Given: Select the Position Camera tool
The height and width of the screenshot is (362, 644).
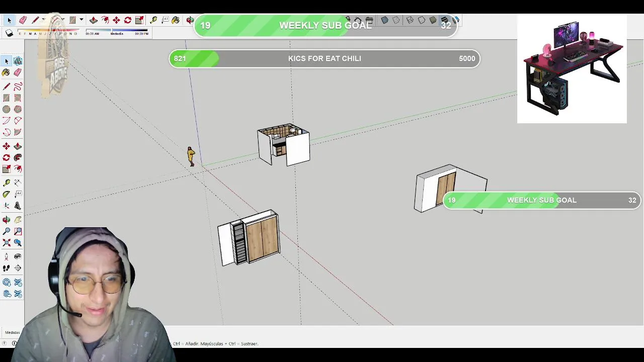Looking at the screenshot, I should point(6,256).
